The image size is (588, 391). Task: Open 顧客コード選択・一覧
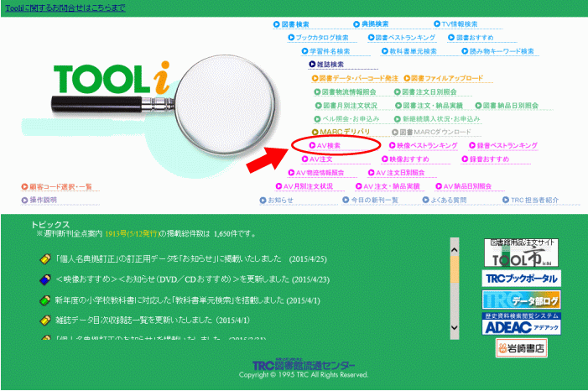click(x=60, y=186)
